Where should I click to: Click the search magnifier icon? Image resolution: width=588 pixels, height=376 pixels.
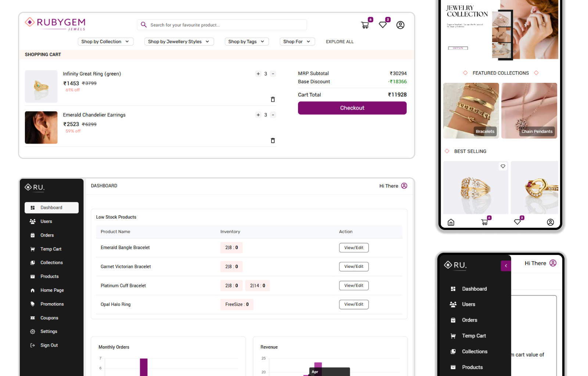point(144,25)
